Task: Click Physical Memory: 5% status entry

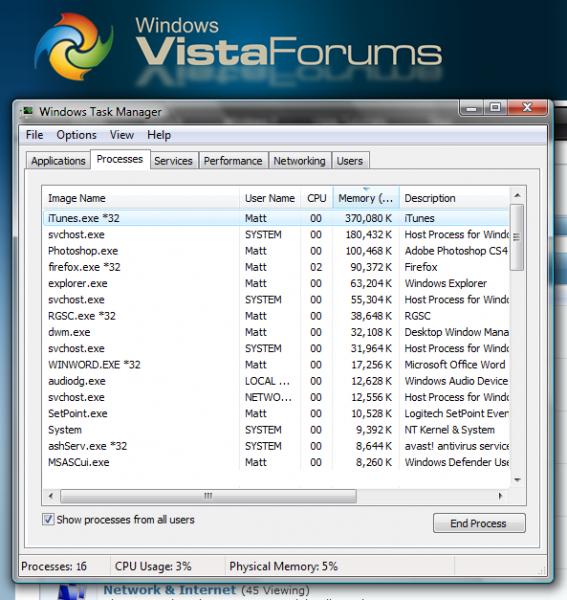Action: pos(284,566)
